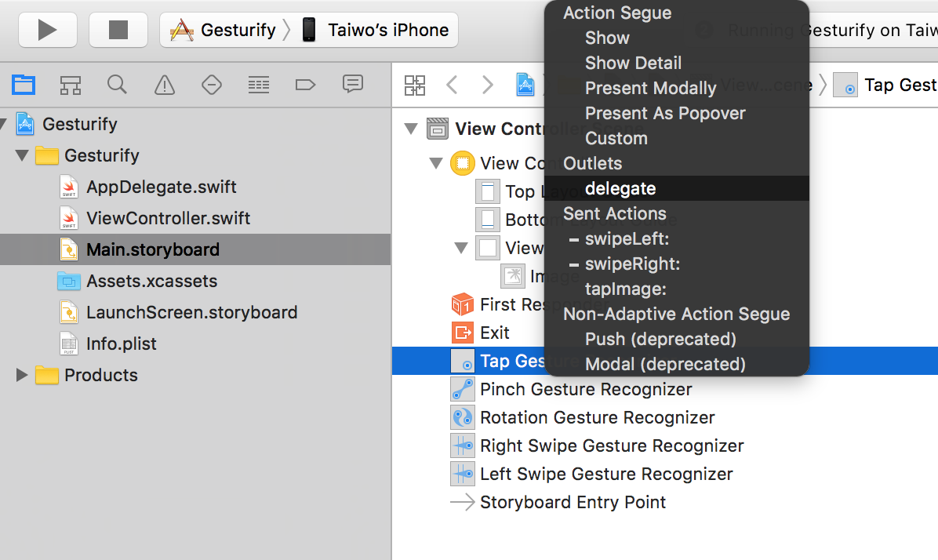This screenshot has height=560, width=938.
Task: Switch to Find navigator magnifier icon
Action: click(x=118, y=85)
